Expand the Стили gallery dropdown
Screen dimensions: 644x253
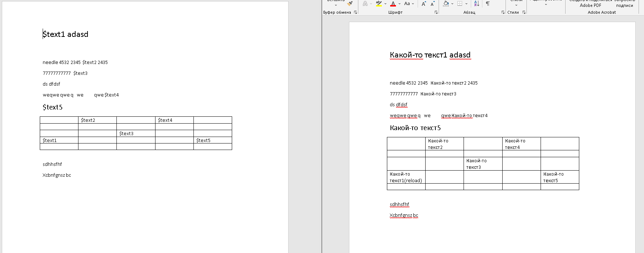click(x=516, y=5)
